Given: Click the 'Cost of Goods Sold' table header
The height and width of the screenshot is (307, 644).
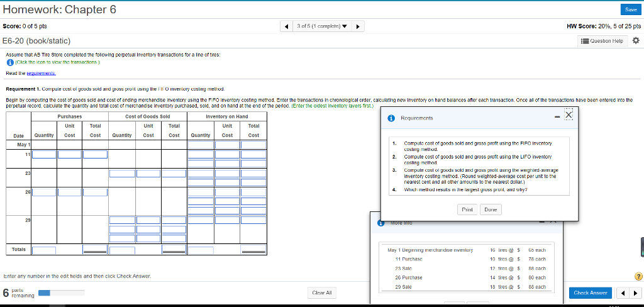Looking at the screenshot, I should tap(147, 117).
